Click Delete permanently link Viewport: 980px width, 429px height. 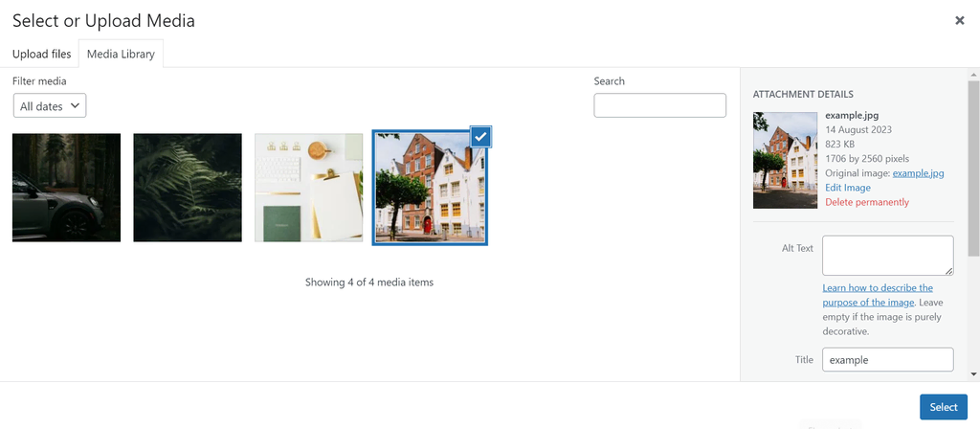(867, 202)
